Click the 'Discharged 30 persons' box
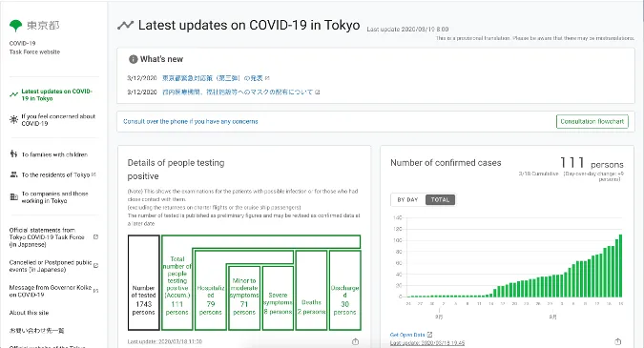Viewport: 644px width, 348px height. click(x=345, y=290)
